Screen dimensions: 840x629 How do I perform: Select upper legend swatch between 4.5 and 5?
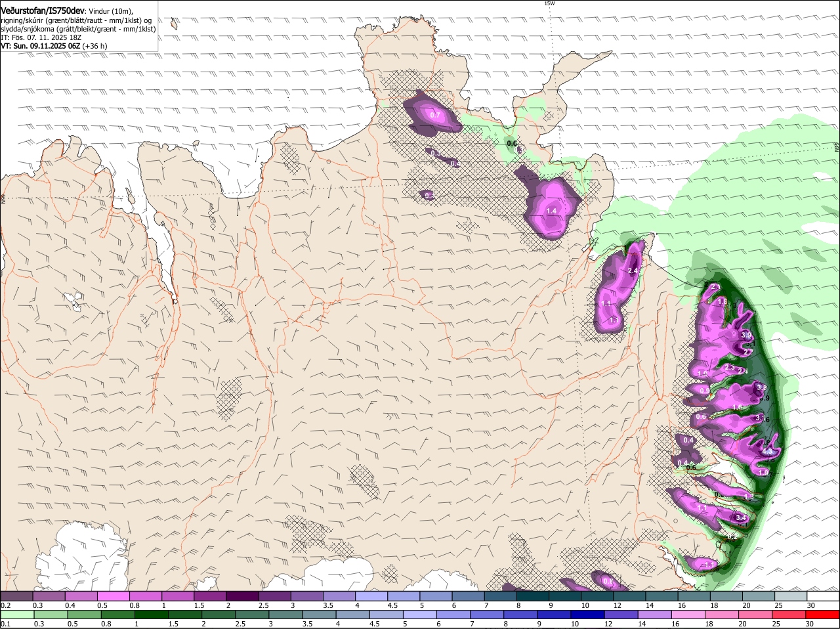click(x=404, y=596)
